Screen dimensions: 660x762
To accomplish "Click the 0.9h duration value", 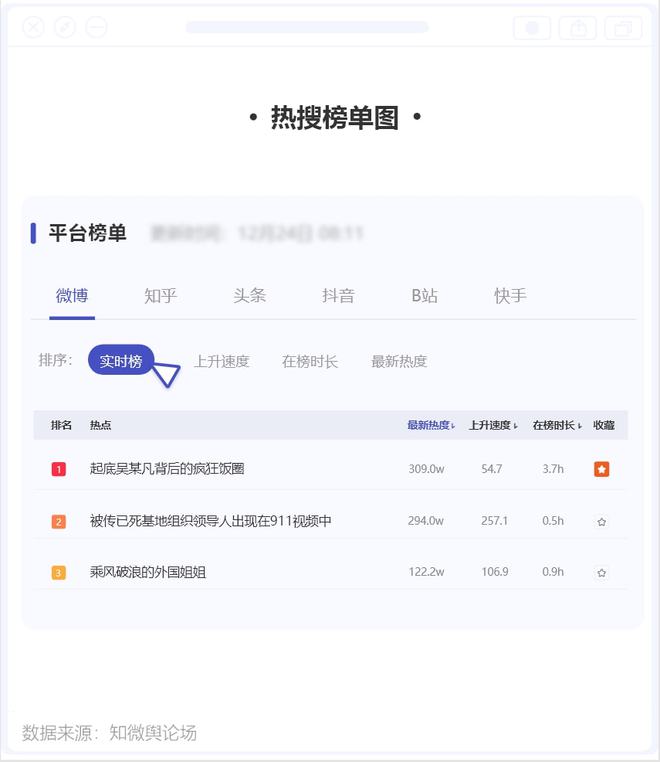I will [x=553, y=572].
